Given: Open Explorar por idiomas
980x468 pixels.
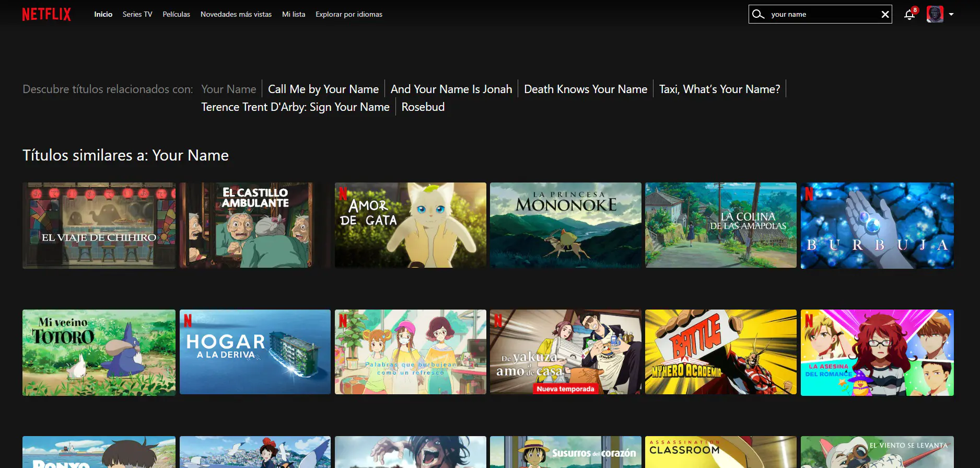Looking at the screenshot, I should (x=349, y=14).
